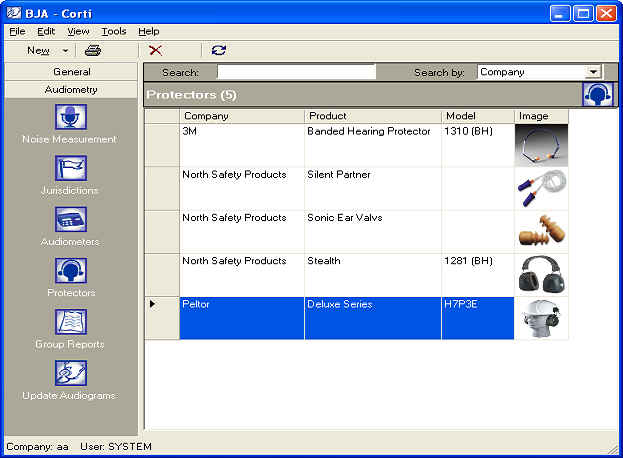This screenshot has height=458, width=623.
Task: Click the Search text input field
Action: (x=296, y=72)
